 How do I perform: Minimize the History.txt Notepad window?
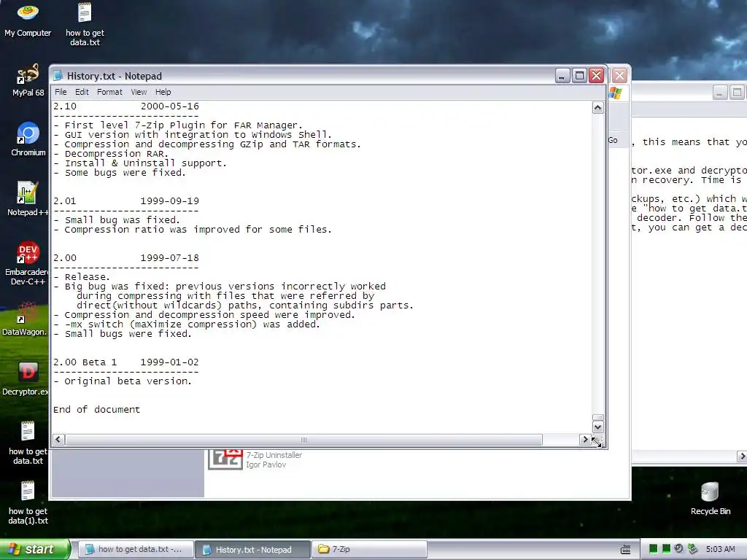coord(562,76)
